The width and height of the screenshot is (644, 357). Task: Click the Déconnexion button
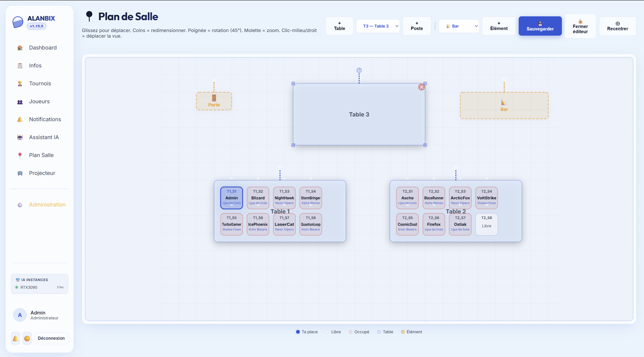(51, 338)
